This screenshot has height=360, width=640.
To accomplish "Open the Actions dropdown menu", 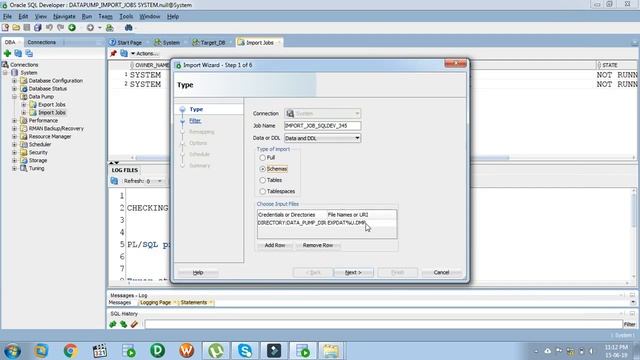I will tap(144, 53).
